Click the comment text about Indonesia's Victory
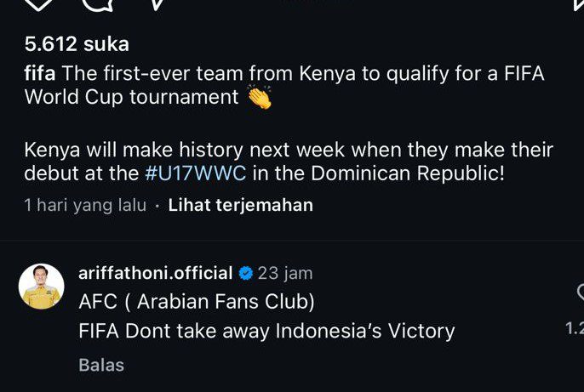Viewport: 584px width, 392px height. click(x=266, y=331)
